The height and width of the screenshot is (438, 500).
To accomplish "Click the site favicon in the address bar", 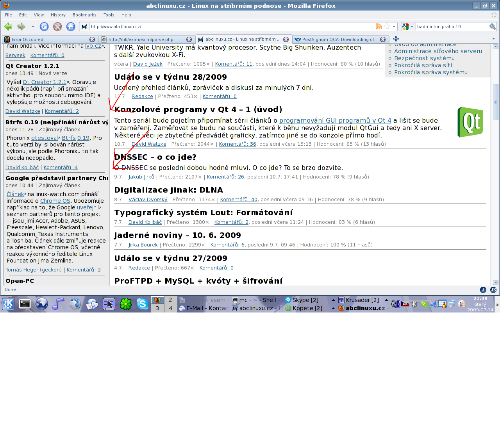I will (x=85, y=27).
